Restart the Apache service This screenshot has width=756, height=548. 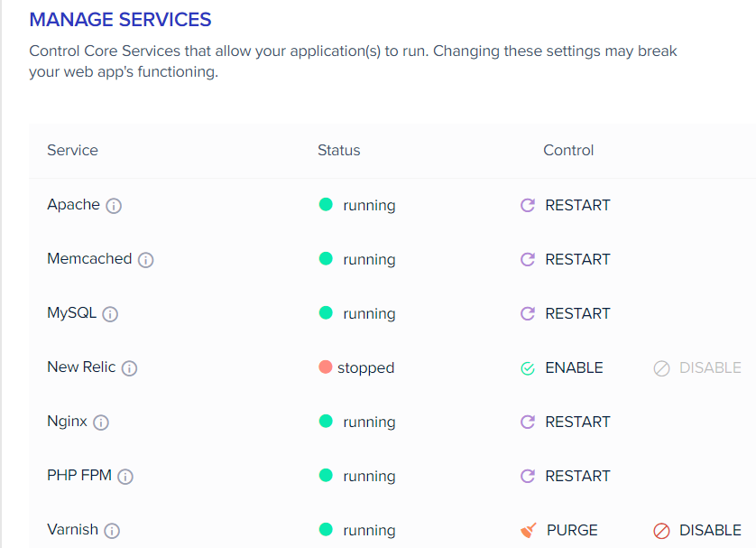[x=576, y=205]
